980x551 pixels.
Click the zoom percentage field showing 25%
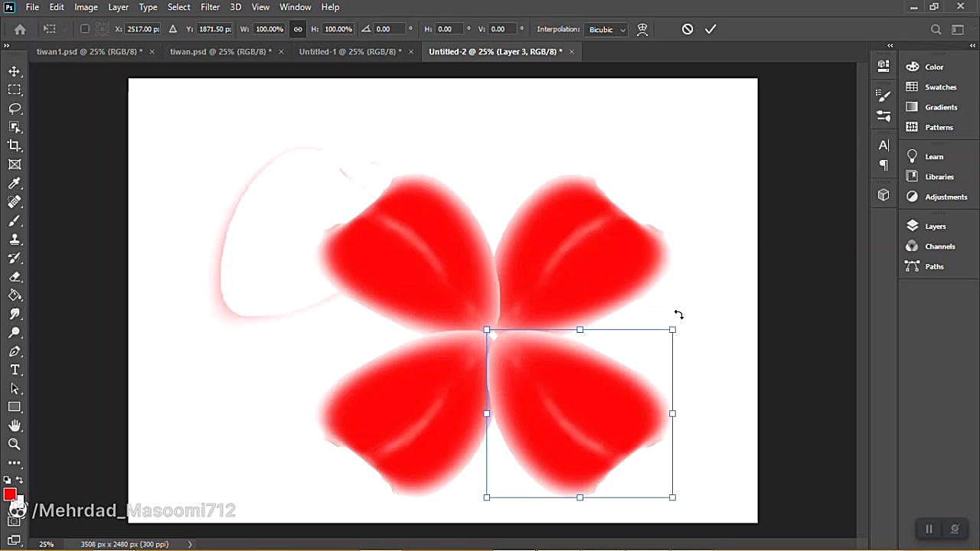[47, 544]
